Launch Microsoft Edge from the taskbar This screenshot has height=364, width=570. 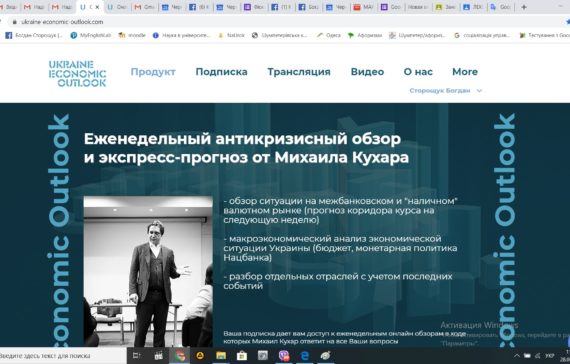(305, 356)
